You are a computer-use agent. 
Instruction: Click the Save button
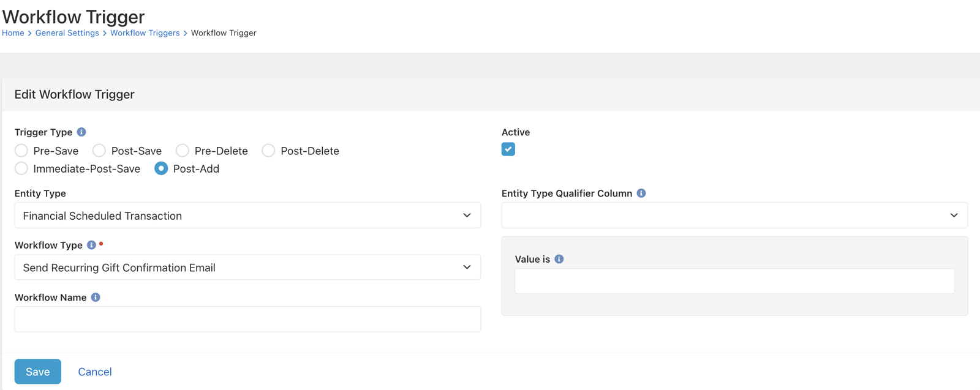pos(38,372)
